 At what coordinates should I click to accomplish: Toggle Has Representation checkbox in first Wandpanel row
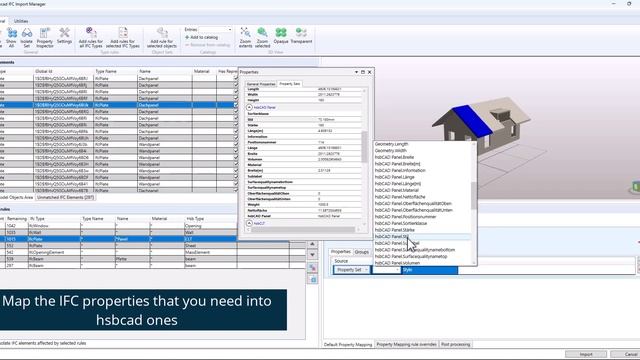click(236, 144)
